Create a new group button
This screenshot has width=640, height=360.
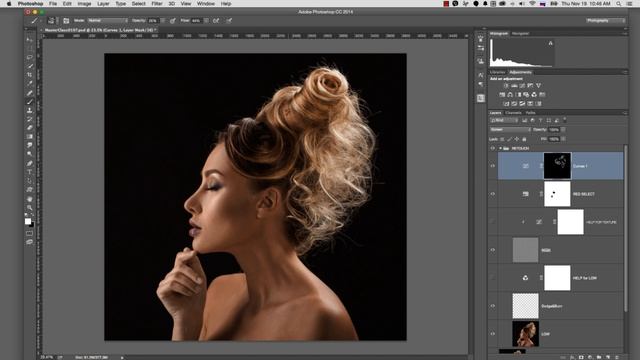599,357
